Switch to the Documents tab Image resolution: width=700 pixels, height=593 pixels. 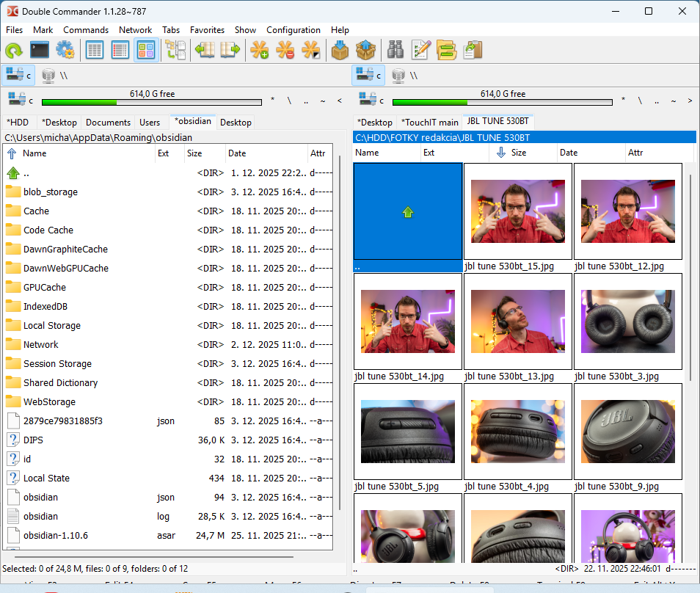click(x=108, y=123)
